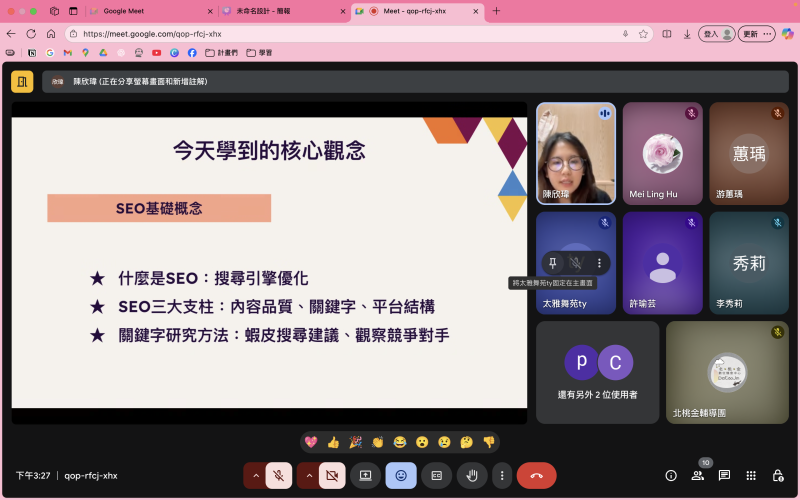This screenshot has height=500, width=800.
Task: Click the 更新 update button
Action: click(757, 34)
